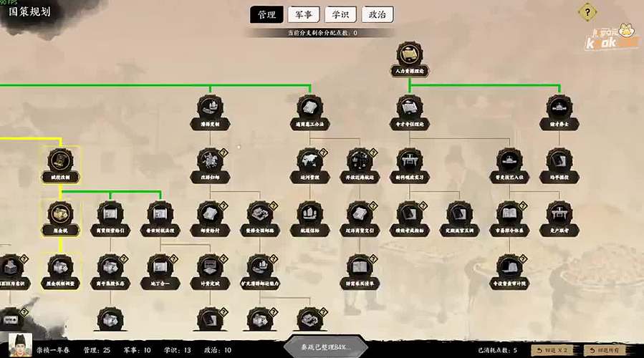Screen dimensions: 644x358
Task: Switch to the 管理 tab
Action: click(x=266, y=15)
